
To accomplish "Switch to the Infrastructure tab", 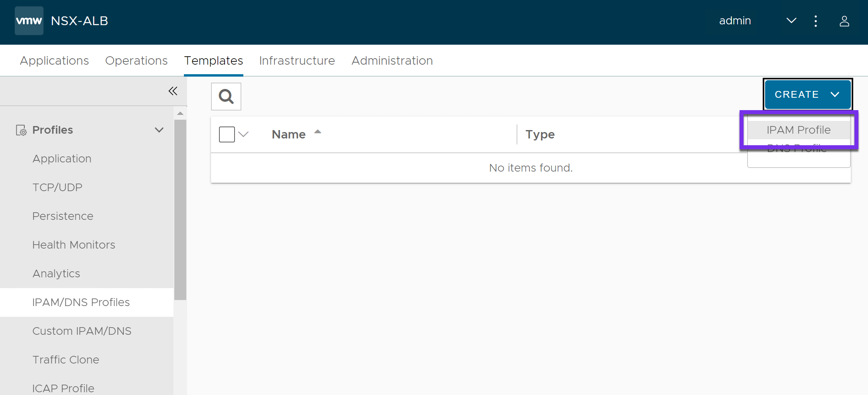I will 297,61.
